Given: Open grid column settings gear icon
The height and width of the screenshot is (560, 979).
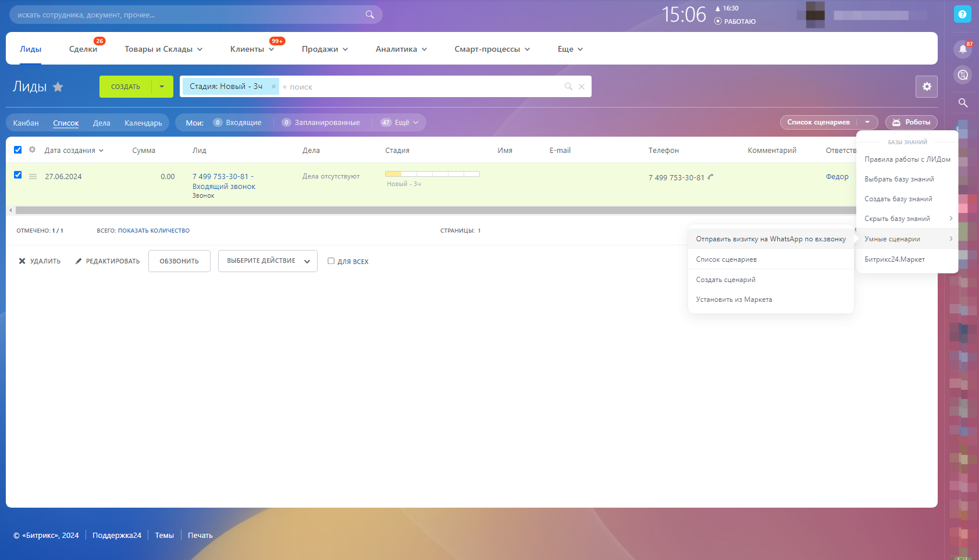Looking at the screenshot, I should (33, 150).
